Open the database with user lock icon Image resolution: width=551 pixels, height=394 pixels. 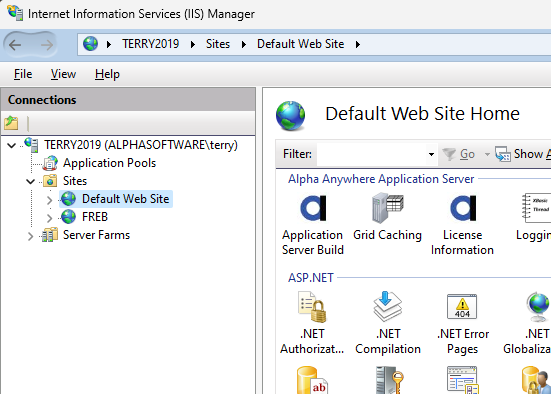pyautogui.click(x=536, y=380)
